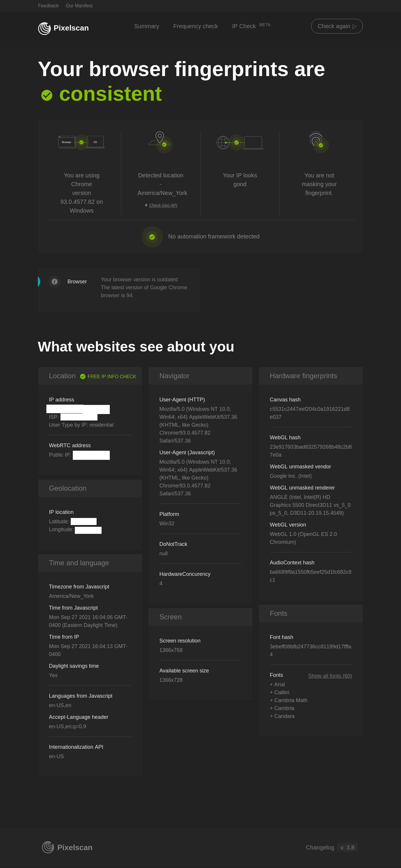This screenshot has height=868, width=401.
Task: Open the Summary tab
Action: [146, 26]
